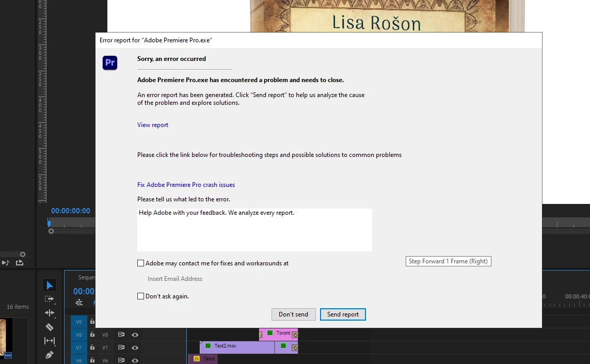Select V7 source patch target
Image resolution: width=590 pixels, height=364 pixels.
tap(78, 347)
